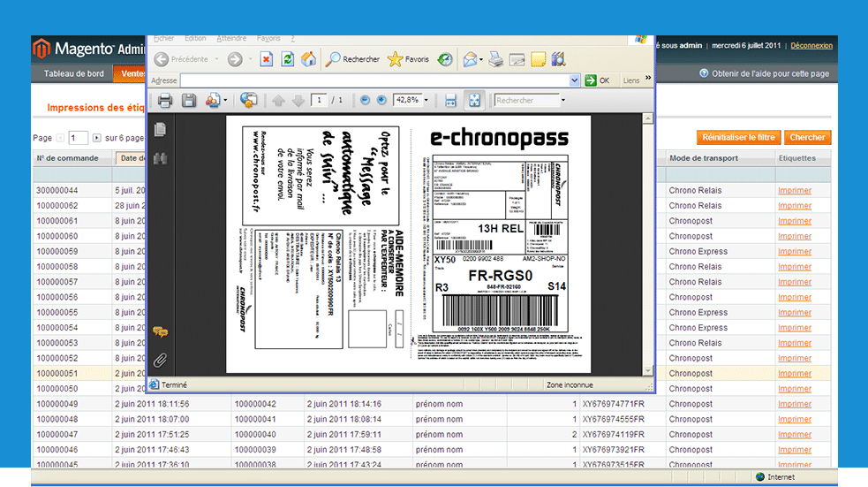Click Imprimer for order 100000059
This screenshot has height=487, width=868.
click(795, 251)
